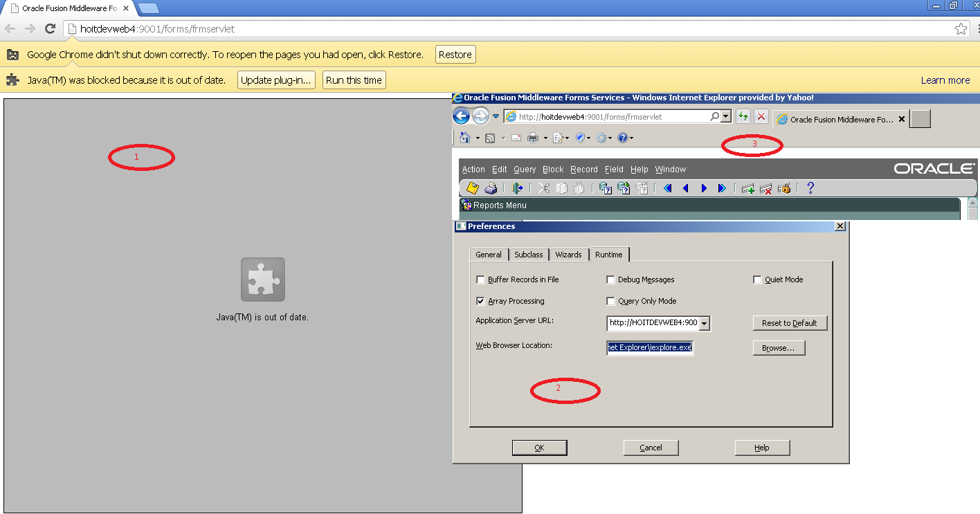Open the Query menu in Oracle Forms
This screenshot has height=514, width=980.
click(525, 169)
